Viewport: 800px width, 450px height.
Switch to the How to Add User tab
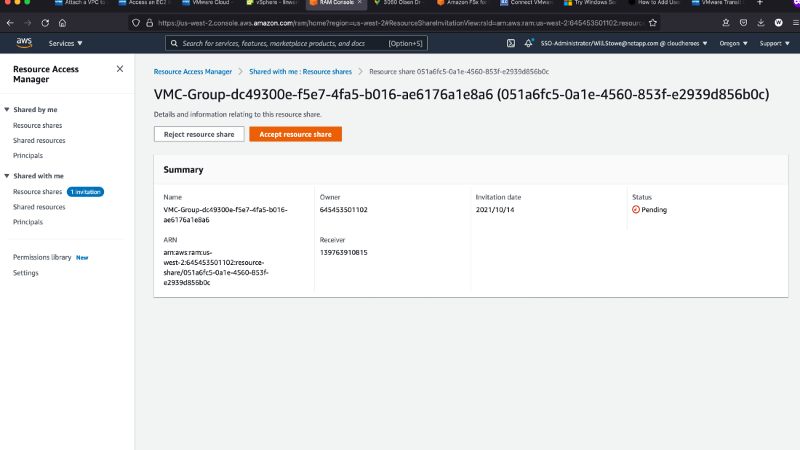(654, 3)
